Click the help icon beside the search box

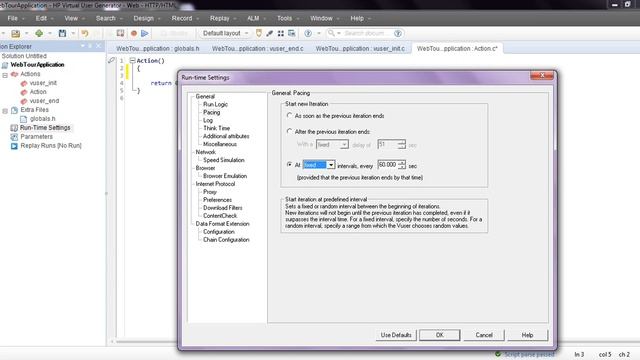(398, 33)
